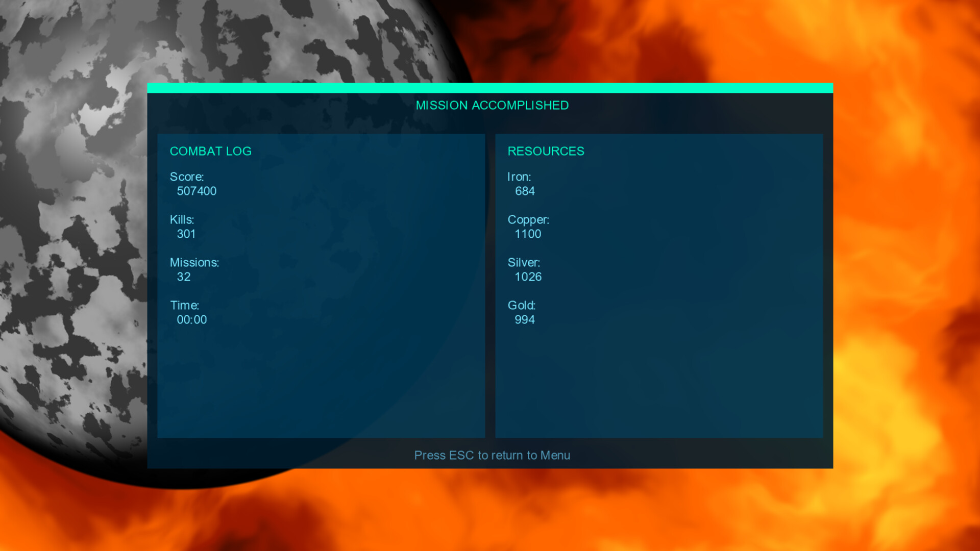Click the Missions: label
This screenshot has height=551, width=980.
coord(194,263)
